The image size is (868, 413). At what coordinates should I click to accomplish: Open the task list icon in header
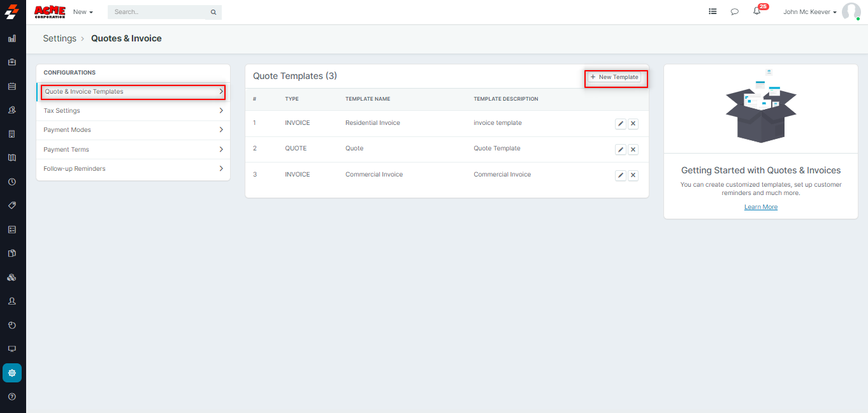(712, 11)
